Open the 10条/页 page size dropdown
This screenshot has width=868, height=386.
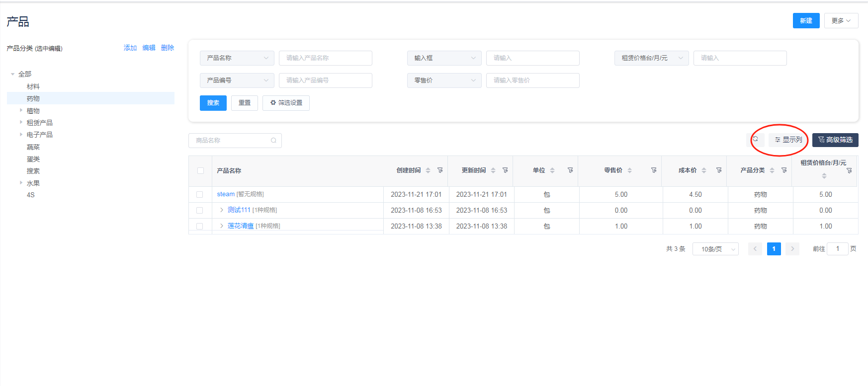tap(715, 249)
